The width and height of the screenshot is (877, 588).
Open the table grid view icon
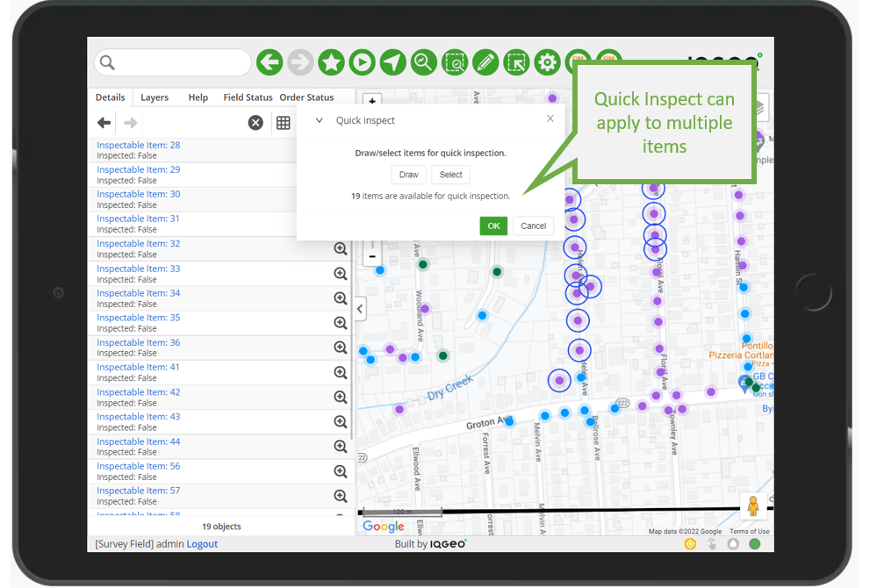(x=283, y=122)
